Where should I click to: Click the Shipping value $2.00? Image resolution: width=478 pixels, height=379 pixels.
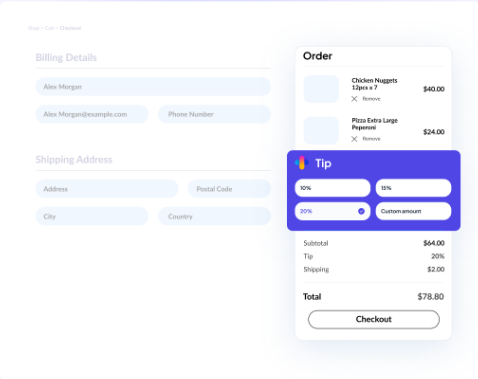point(436,269)
